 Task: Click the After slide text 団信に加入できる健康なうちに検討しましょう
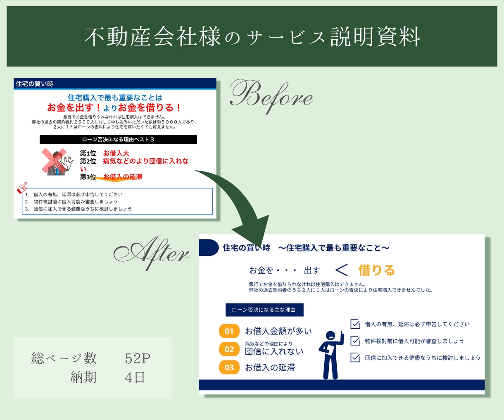pos(423,358)
